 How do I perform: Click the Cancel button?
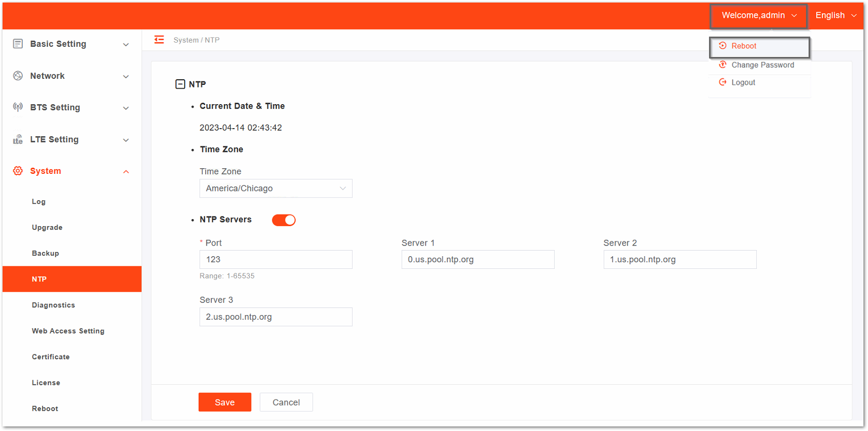pyautogui.click(x=286, y=402)
